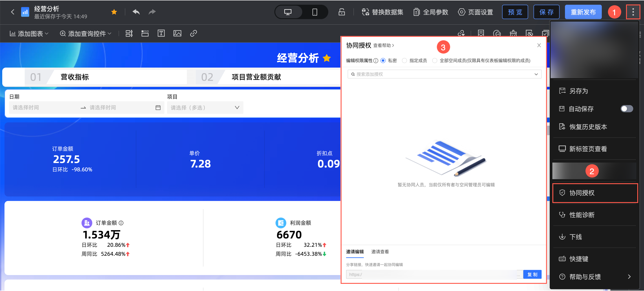Click the undo arrow icon
Viewport: 644px width, 291px height.
(x=136, y=12)
